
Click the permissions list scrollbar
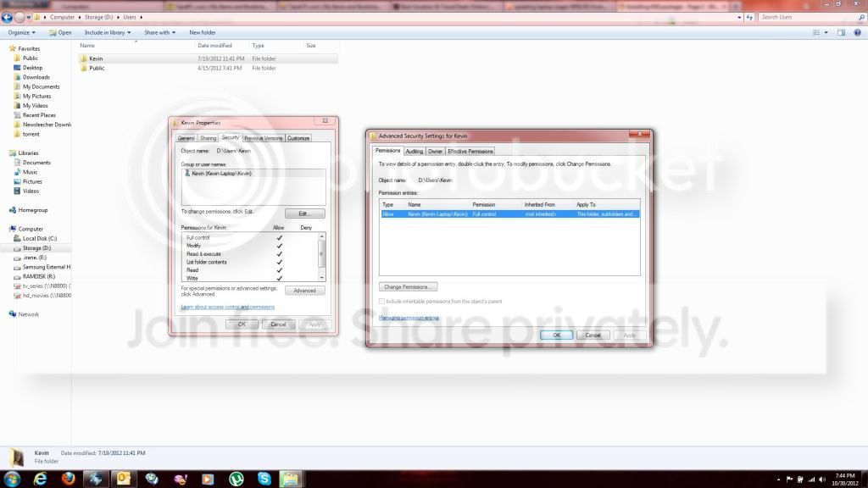[321, 257]
